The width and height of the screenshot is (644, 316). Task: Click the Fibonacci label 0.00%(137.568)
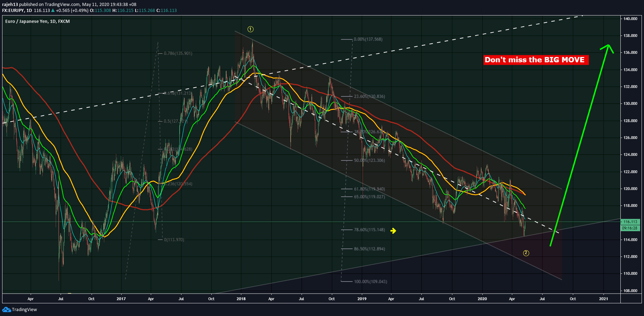coord(368,39)
